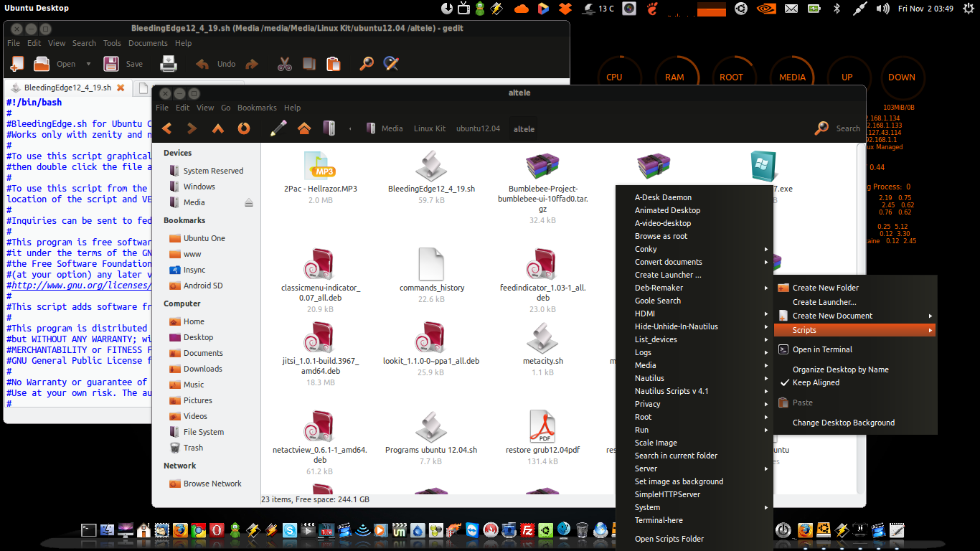Open the Tools menu in gedit
This screenshot has height=551, width=980.
(112, 43)
